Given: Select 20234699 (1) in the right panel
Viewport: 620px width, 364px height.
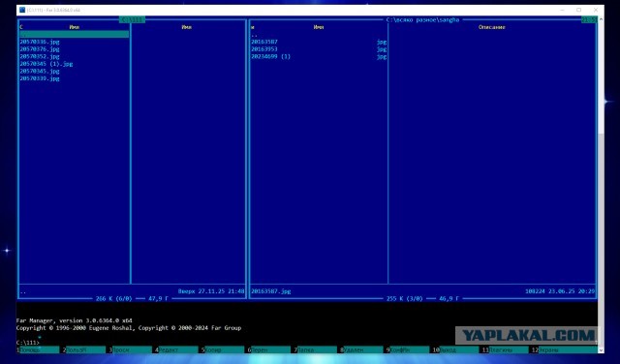Looking at the screenshot, I should (x=271, y=56).
